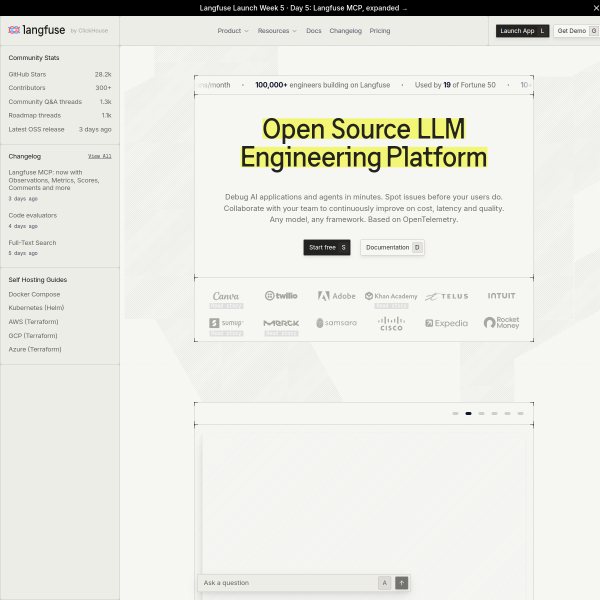This screenshot has width=600, height=600.
Task: Open Community Q&A threads link
Action: point(60,101)
